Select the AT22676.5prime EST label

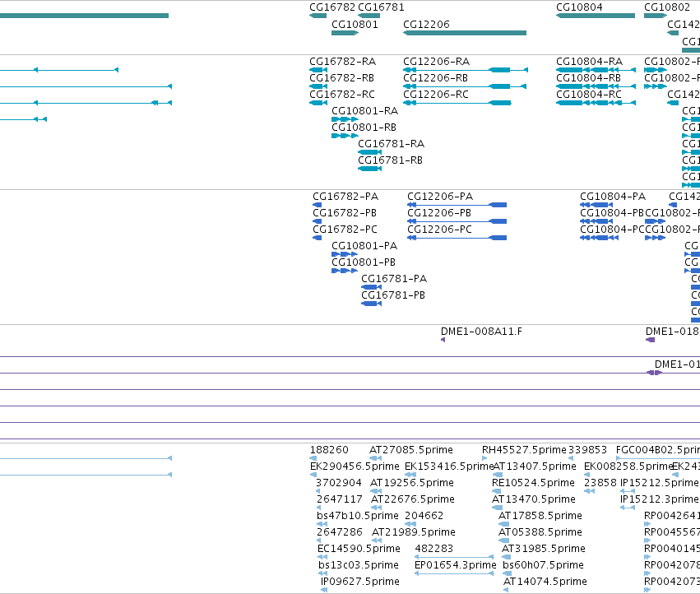point(413,499)
